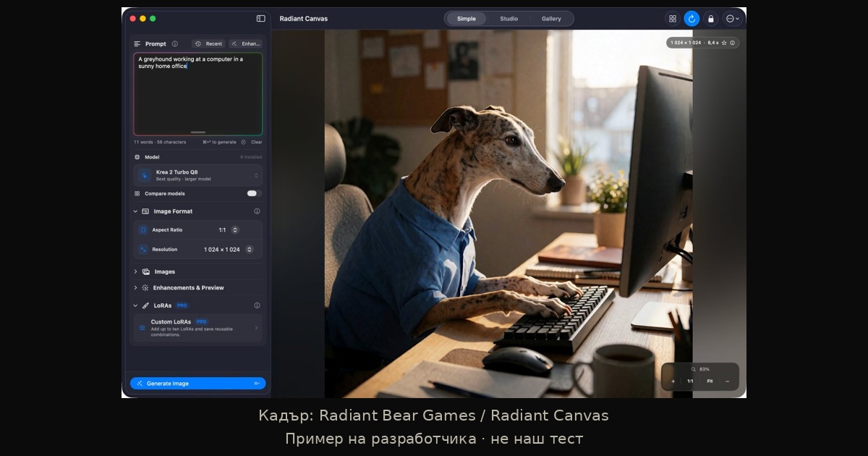Screen dimensions: 868x456
Task: Click the Enhance prompt button
Action: point(245,43)
